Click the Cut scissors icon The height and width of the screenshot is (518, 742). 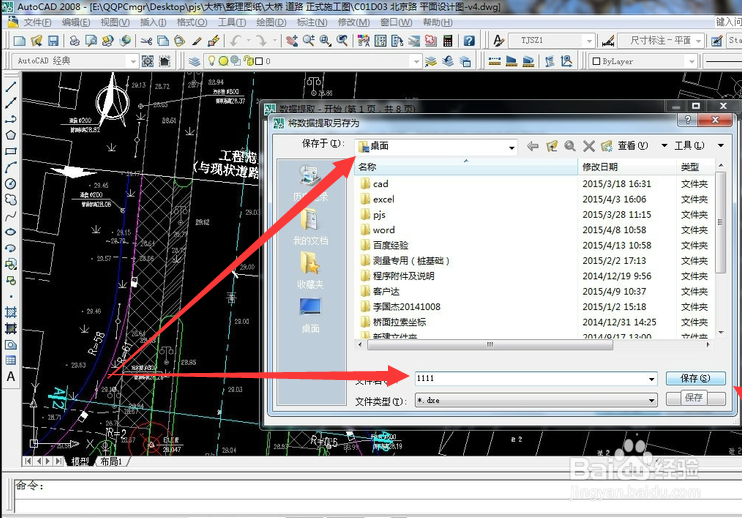tap(146, 41)
